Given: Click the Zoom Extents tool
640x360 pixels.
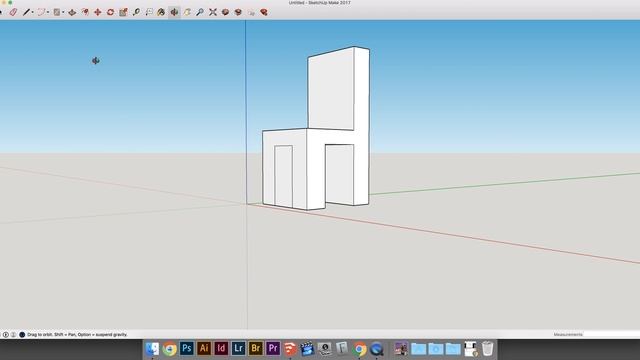Looking at the screenshot, I should click(x=213, y=12).
